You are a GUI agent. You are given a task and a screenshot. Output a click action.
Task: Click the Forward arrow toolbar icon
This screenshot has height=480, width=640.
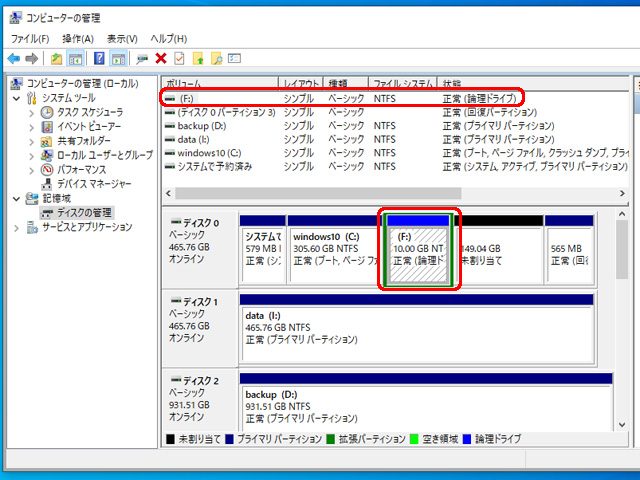[x=32, y=59]
